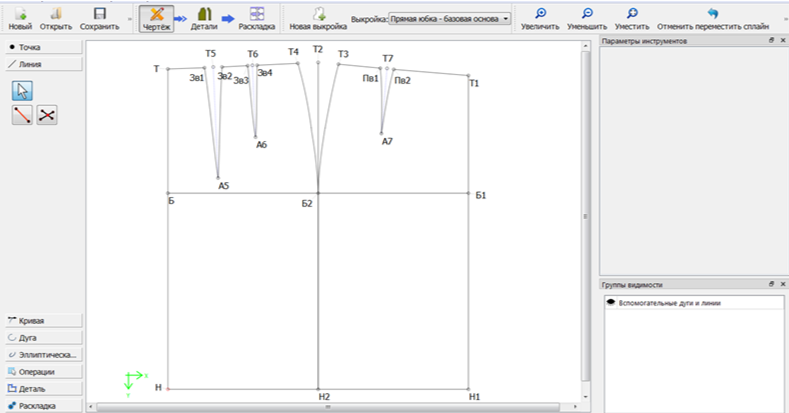Select point Н2 on the drawing
Screen dimensions: 789x413
318,389
